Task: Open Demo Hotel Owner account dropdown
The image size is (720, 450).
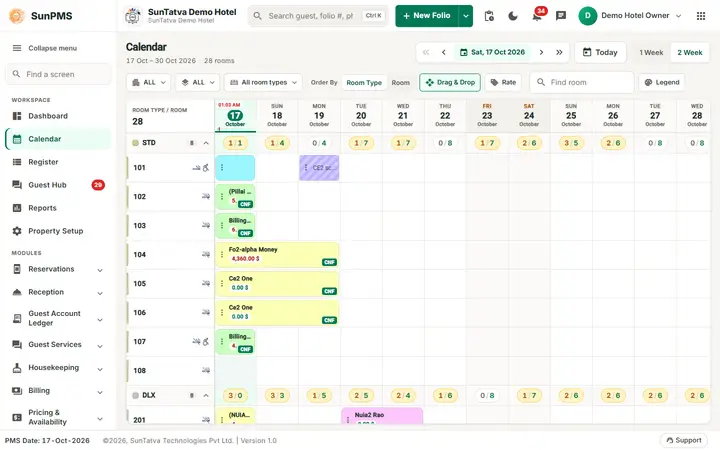Action: tap(630, 16)
